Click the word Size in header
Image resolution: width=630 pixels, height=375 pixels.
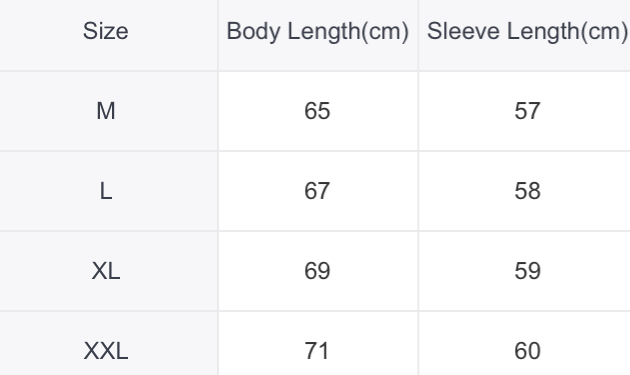106,31
